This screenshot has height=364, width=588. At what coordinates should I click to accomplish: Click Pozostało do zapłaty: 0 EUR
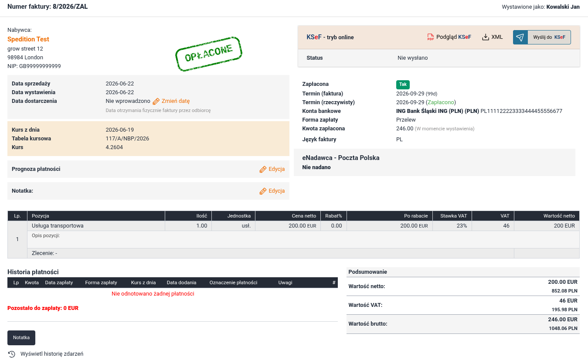click(x=43, y=308)
